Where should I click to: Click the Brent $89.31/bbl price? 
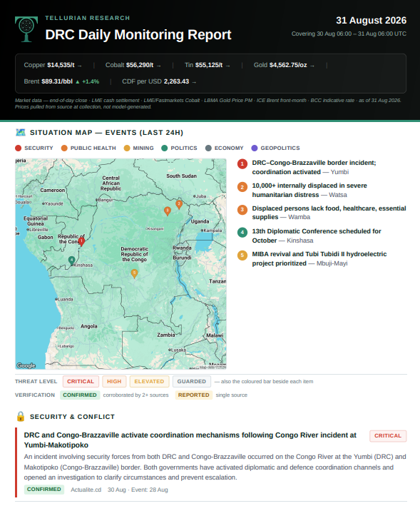48,81
